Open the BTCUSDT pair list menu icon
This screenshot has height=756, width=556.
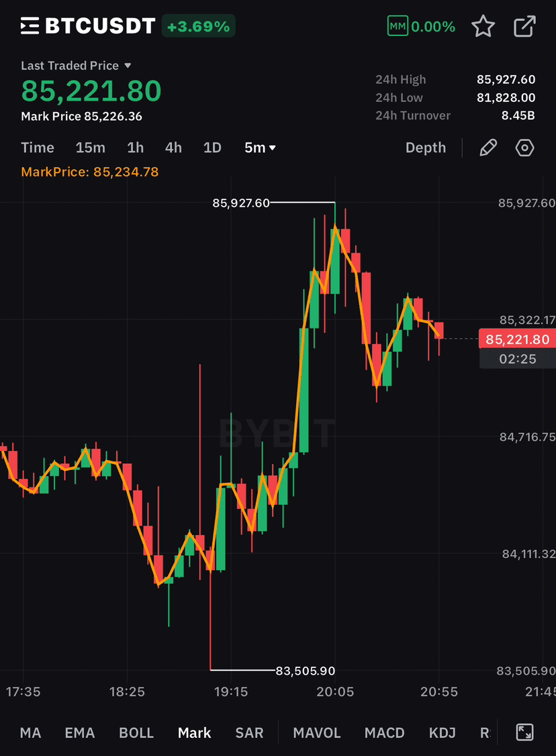[30, 27]
